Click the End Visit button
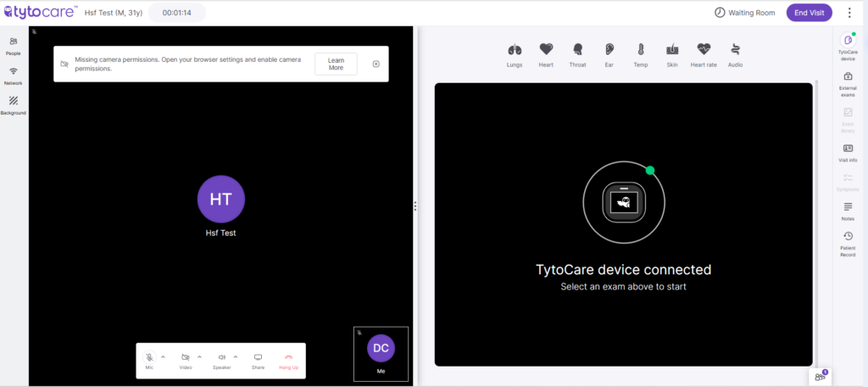Screen dimensions: 868x387 point(809,12)
